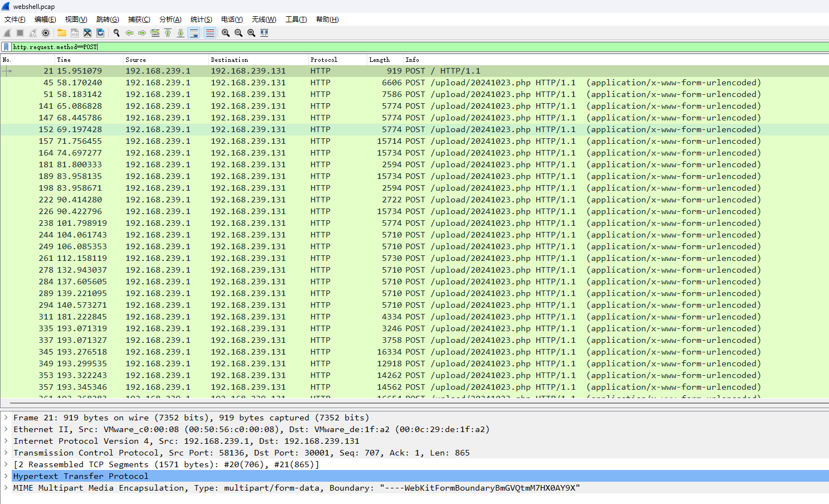Open the 统计(S) menu
This screenshot has width=829, height=504.
pos(201,20)
